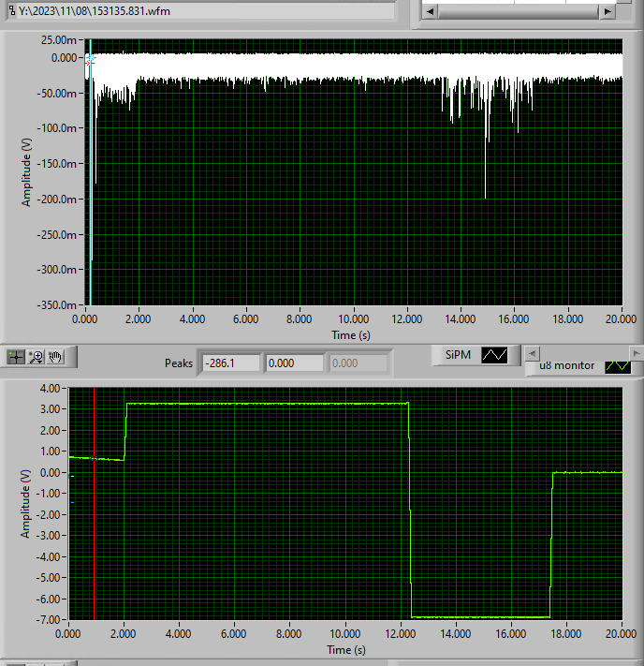
Task: Click the left arrow of the top scrollbar
Action: (430, 11)
